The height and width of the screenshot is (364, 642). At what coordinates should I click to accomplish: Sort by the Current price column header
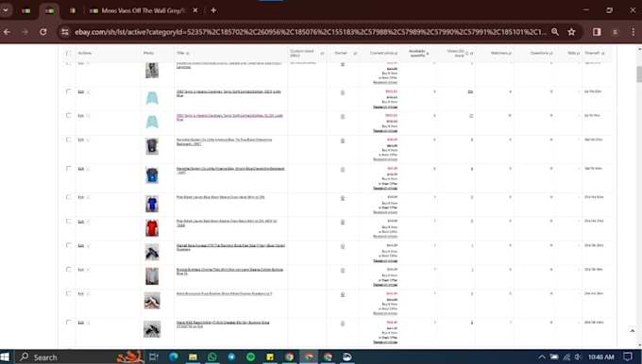pyautogui.click(x=383, y=53)
